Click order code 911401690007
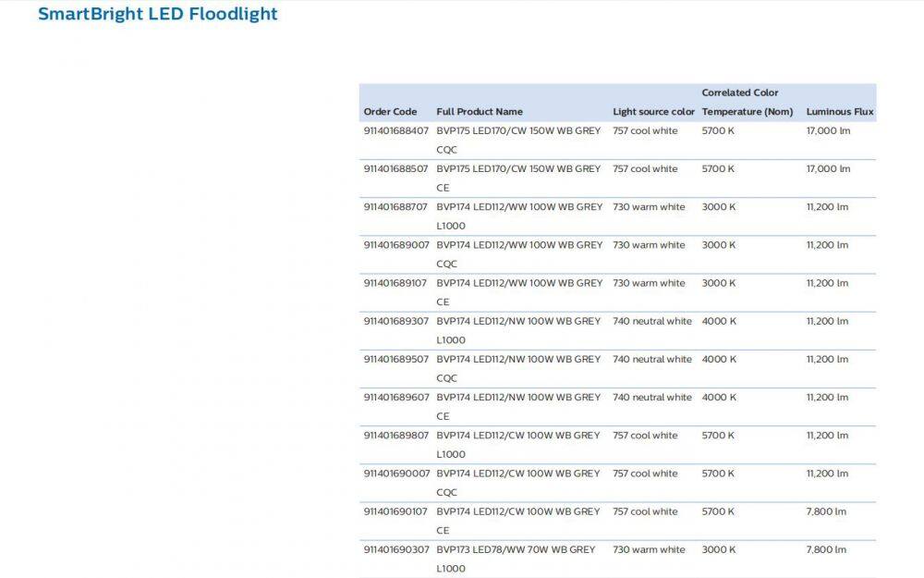This screenshot has width=924, height=578. (396, 473)
